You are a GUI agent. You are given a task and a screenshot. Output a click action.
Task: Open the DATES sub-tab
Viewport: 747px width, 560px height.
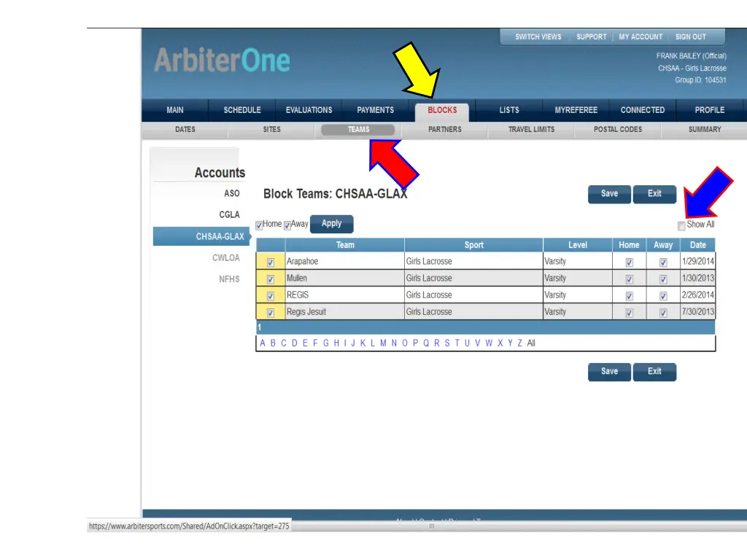pyautogui.click(x=185, y=130)
